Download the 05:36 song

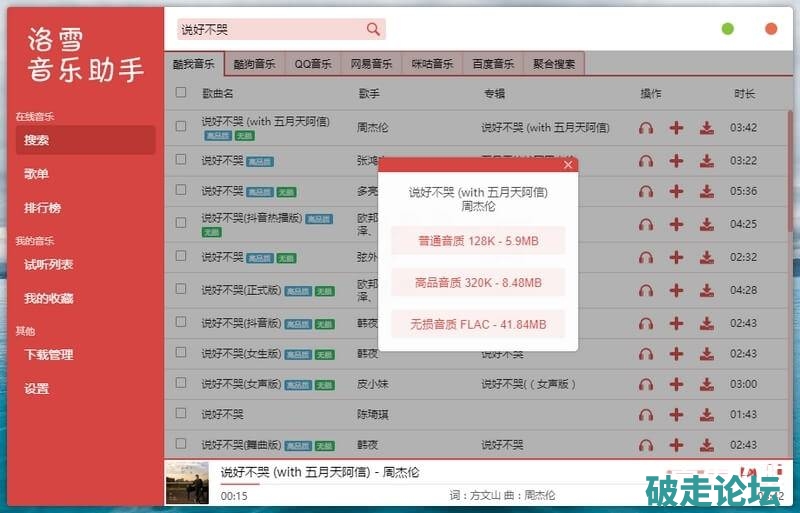pos(707,192)
